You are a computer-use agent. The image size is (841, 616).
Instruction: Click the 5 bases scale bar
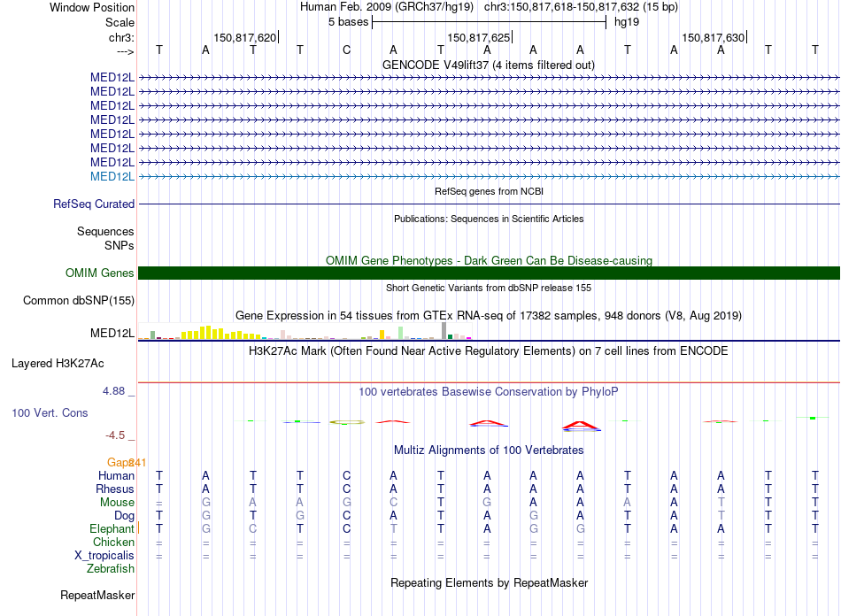click(490, 22)
